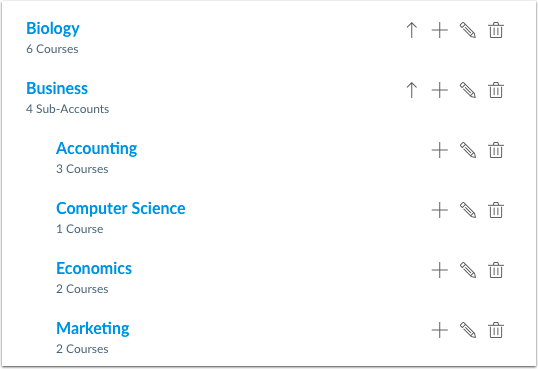The image size is (538, 369).
Task: Add a sub-account under Biology
Action: [x=440, y=30]
